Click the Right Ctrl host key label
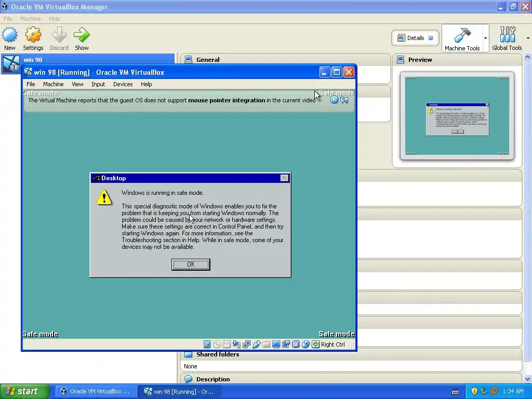 [x=333, y=344]
